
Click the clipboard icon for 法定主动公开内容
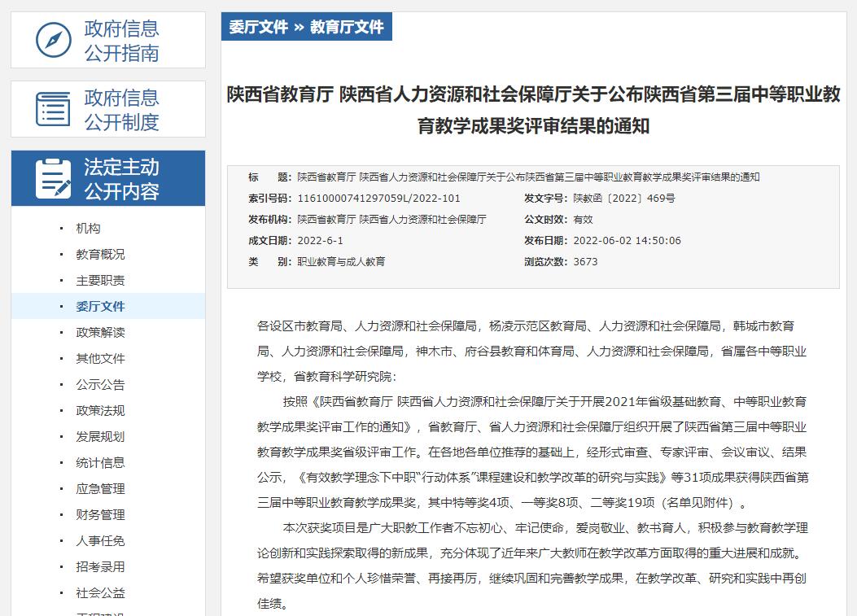(53, 179)
